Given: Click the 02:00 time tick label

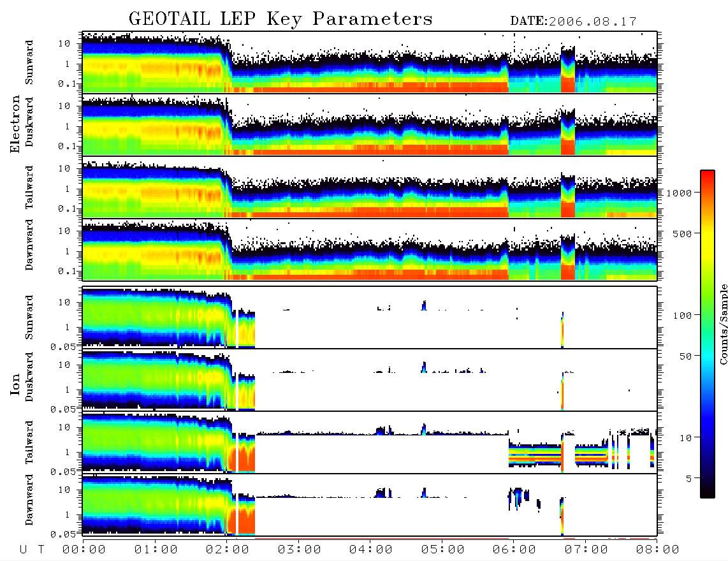Looking at the screenshot, I should point(228,550).
